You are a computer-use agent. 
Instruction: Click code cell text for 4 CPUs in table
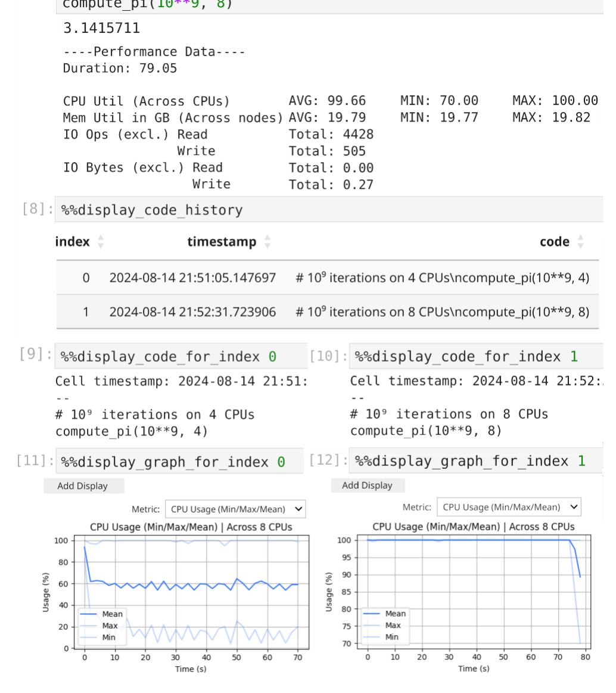click(442, 278)
